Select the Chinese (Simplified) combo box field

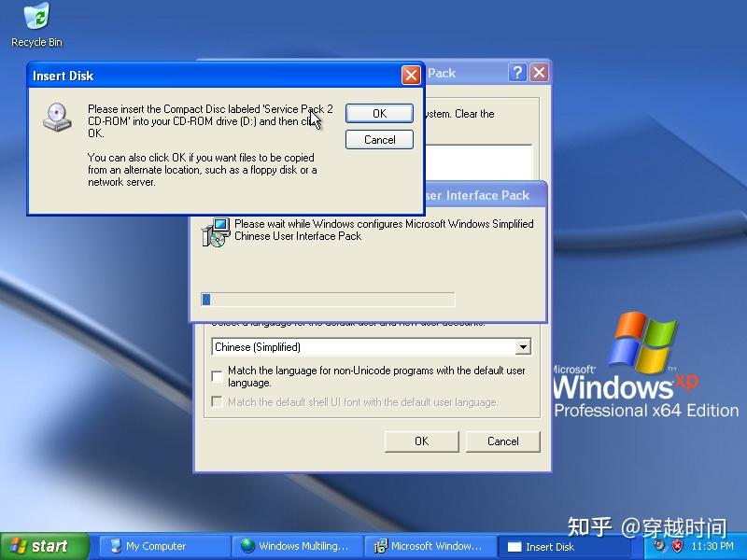pyautogui.click(x=371, y=346)
